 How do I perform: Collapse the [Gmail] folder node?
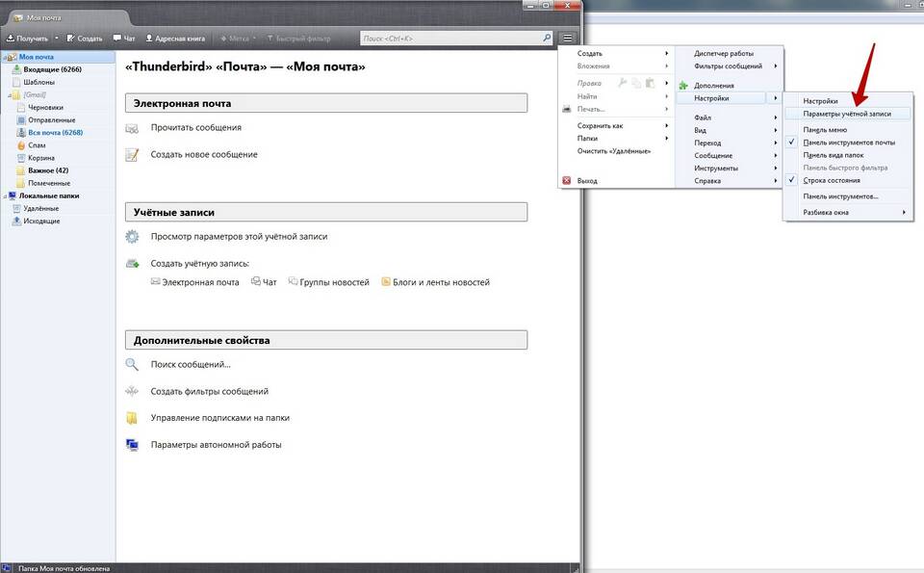point(10,95)
